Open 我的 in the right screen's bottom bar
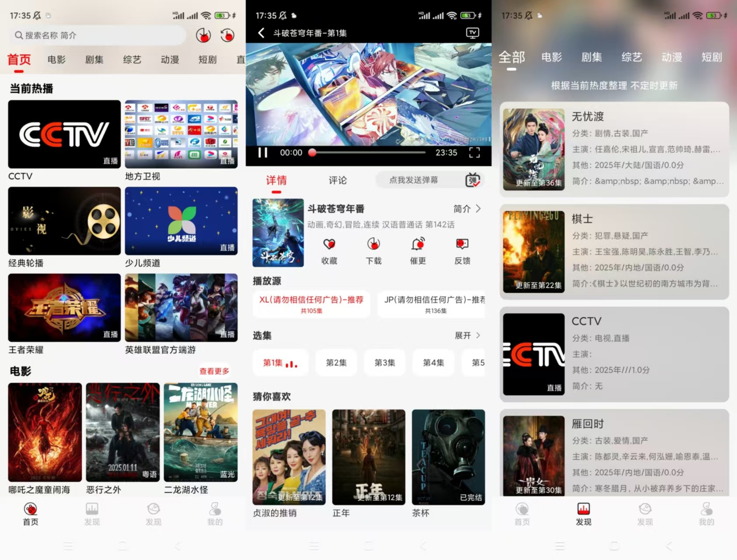This screenshot has width=737, height=560. [x=706, y=514]
